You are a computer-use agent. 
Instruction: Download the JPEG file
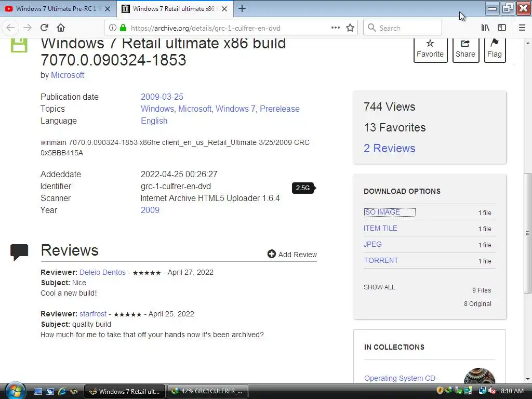pos(373,244)
